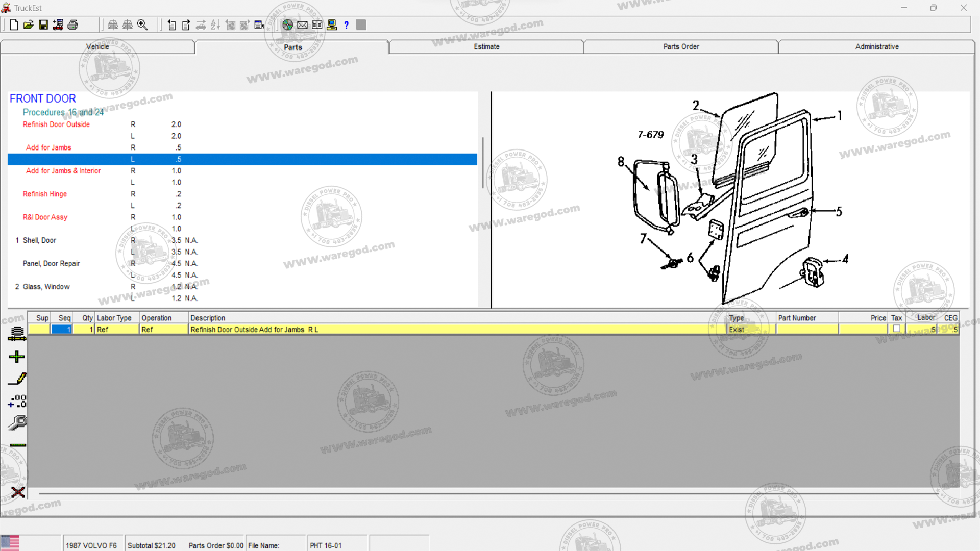
Task: Click the pencil edit line icon
Action: pyautogui.click(x=17, y=379)
